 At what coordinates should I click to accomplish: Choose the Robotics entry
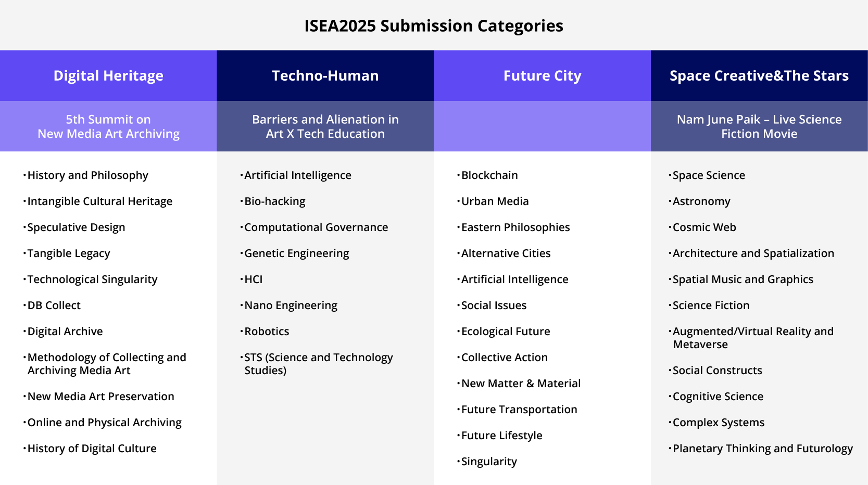pyautogui.click(x=267, y=331)
